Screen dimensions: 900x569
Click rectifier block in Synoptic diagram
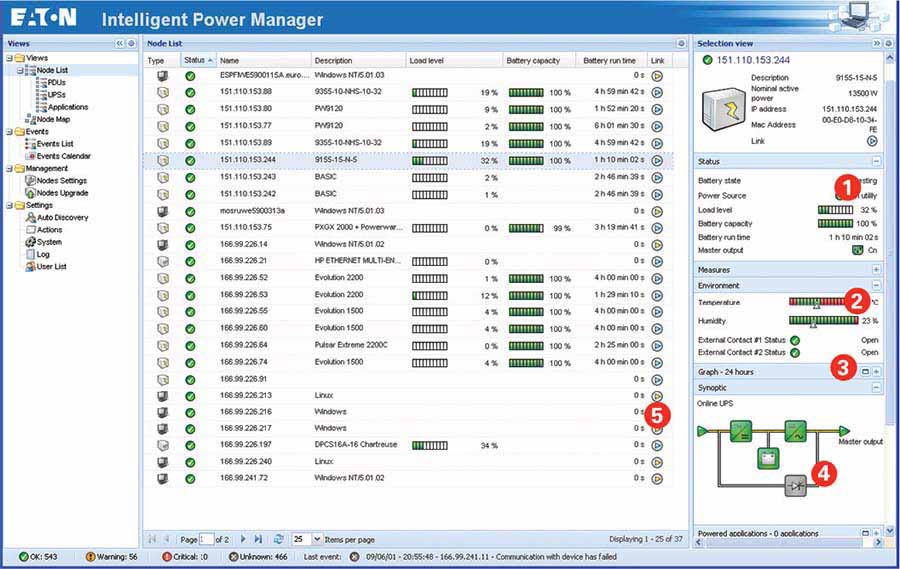point(741,431)
